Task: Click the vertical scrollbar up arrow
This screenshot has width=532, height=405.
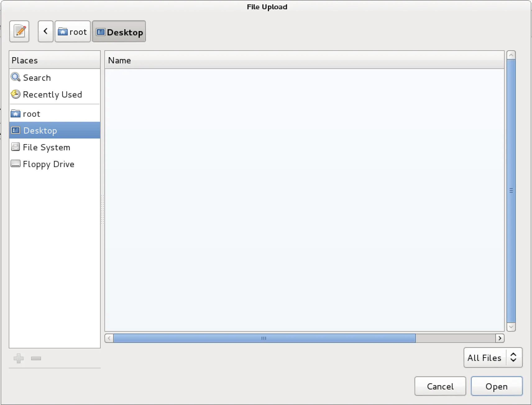Action: (x=511, y=55)
